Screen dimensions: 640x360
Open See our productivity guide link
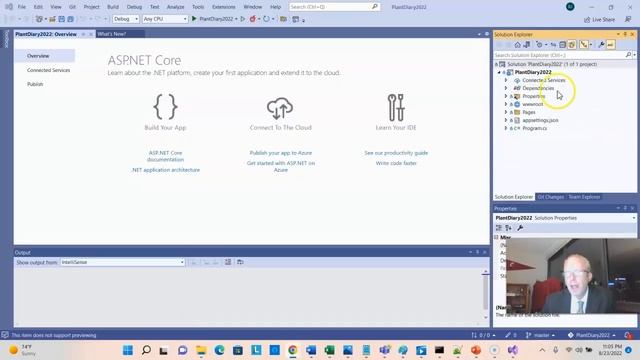(x=396, y=153)
